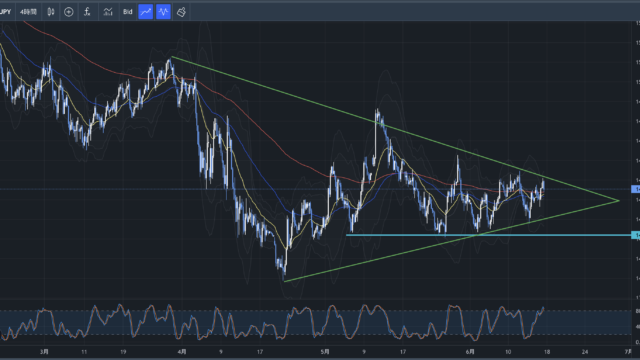Open the 4時間 timeframe selector
This screenshot has height=360, width=640.
29,12
